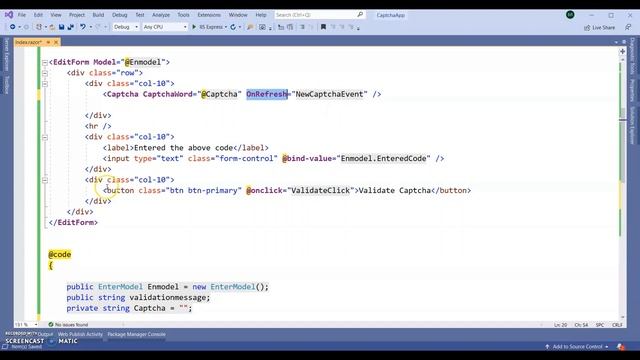Click the split editor icon above the scrollbar

pos(622,51)
